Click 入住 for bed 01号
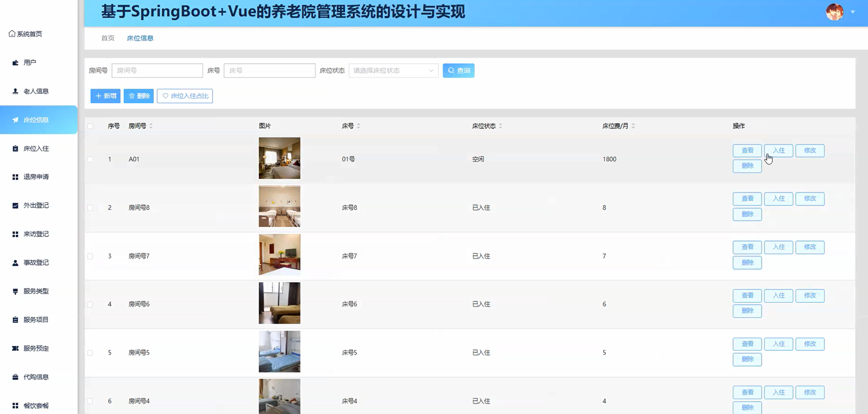The image size is (868, 414). pyautogui.click(x=778, y=150)
